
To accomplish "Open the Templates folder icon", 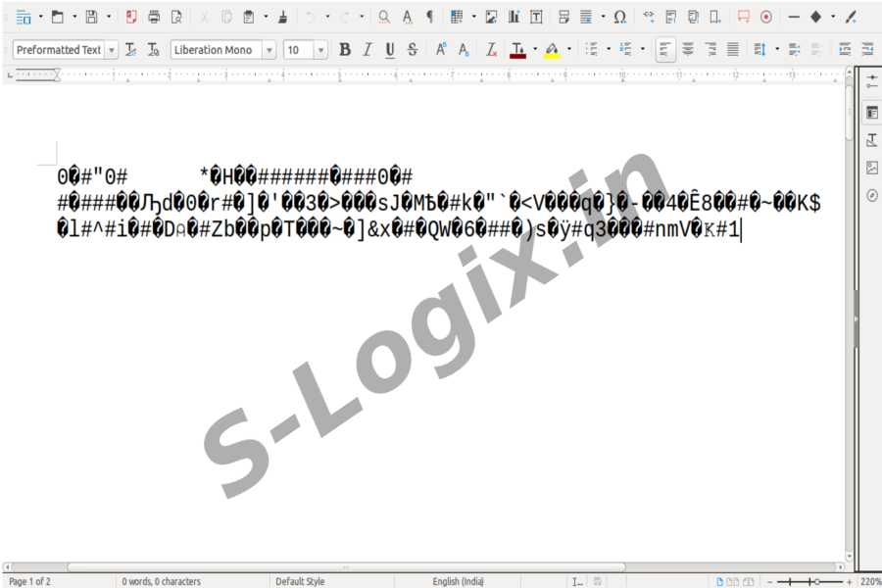I will coord(58,17).
